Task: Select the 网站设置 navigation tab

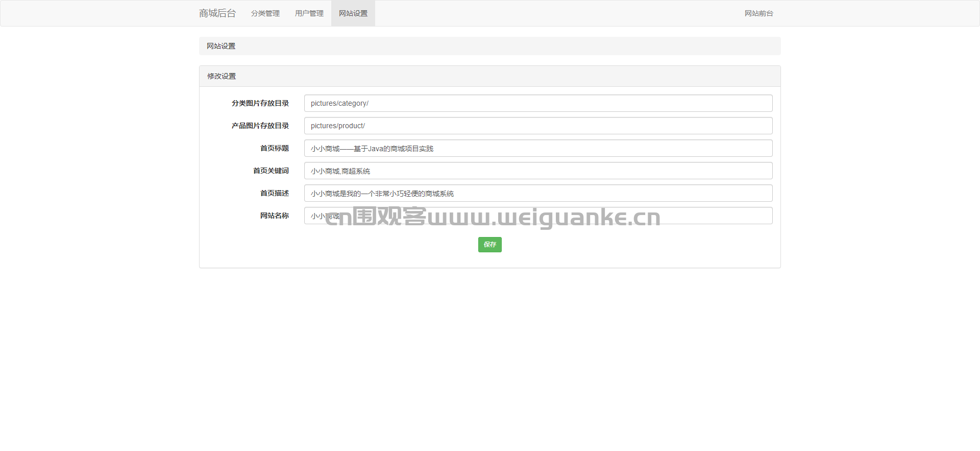Action: pyautogui.click(x=353, y=13)
